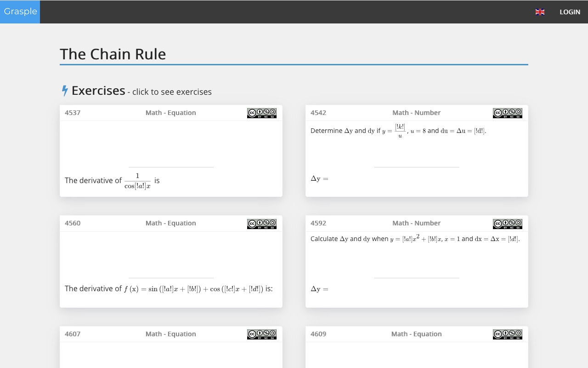
Task: Open the UK flag language selector
Action: (540, 12)
